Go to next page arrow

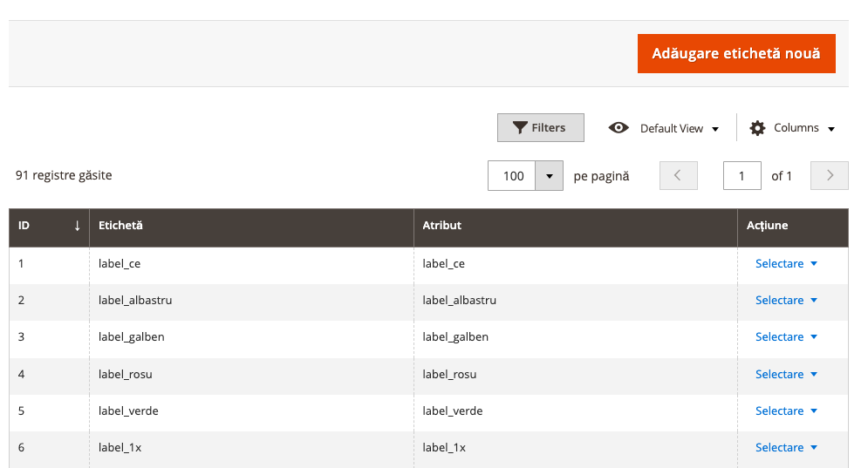click(830, 175)
